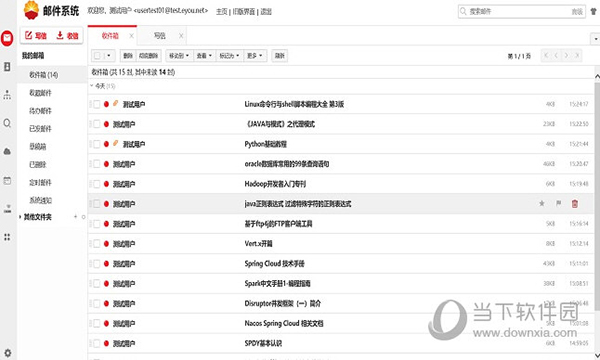
Task: Expand the 其他文件夹 folder tree
Action: 20,217
